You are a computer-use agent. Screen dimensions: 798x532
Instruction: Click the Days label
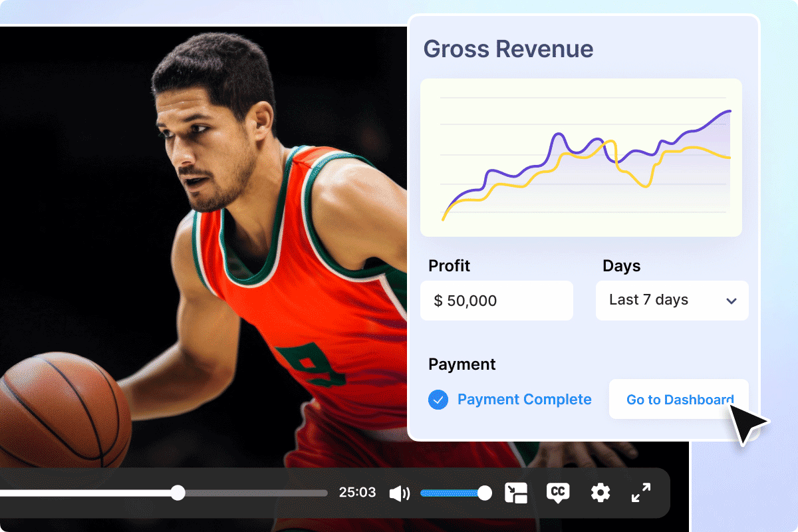click(x=621, y=266)
